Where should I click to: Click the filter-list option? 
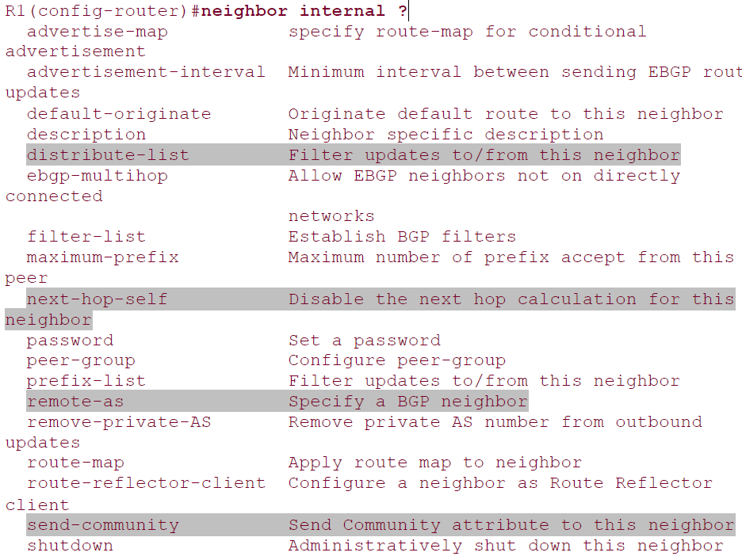[x=86, y=236]
